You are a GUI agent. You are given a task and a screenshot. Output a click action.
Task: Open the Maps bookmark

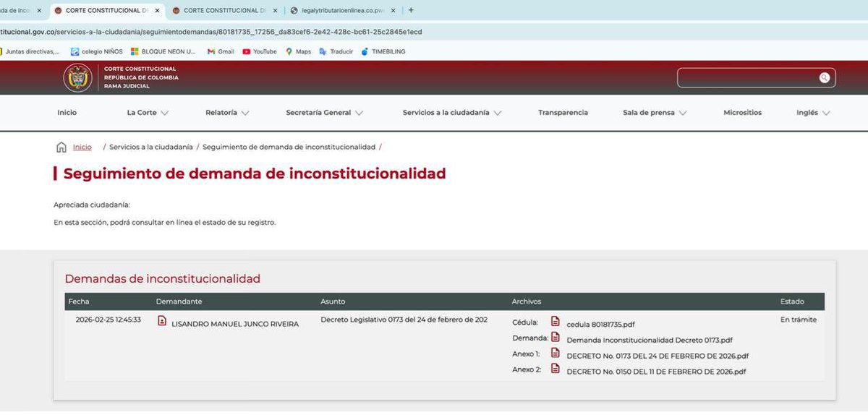(298, 51)
